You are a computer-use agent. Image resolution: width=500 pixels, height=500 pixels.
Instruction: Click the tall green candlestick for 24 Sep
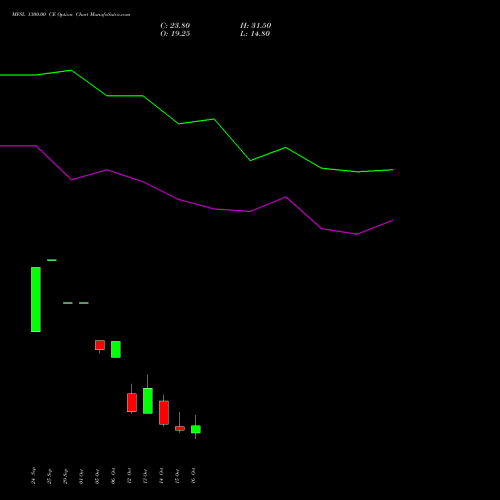[x=36, y=299]
